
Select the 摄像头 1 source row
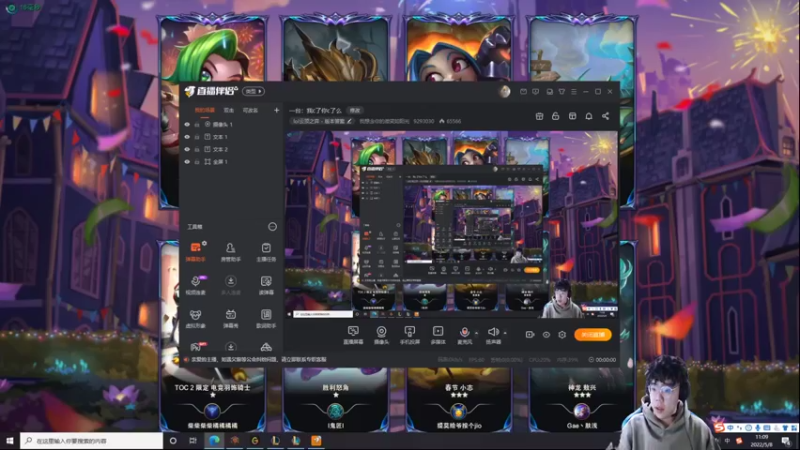232,124
